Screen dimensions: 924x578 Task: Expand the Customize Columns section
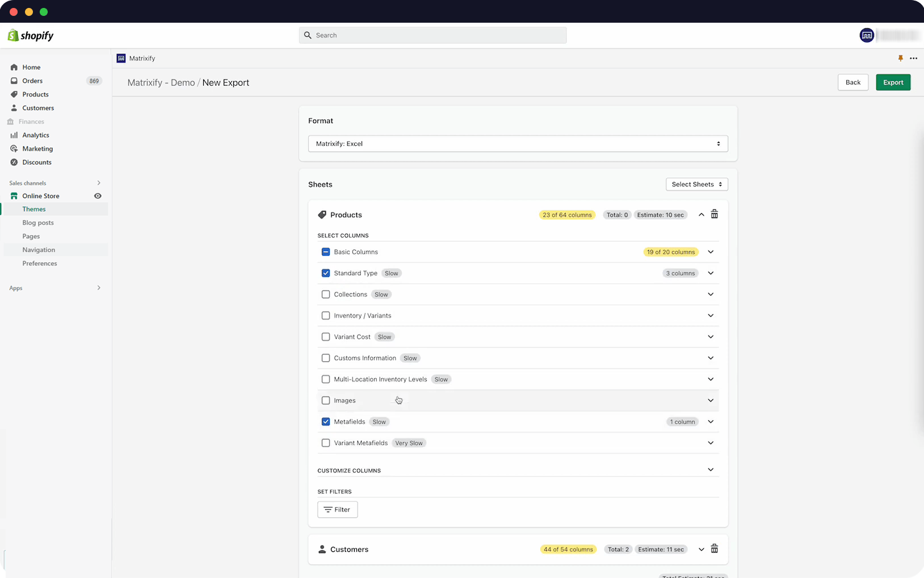click(x=711, y=470)
